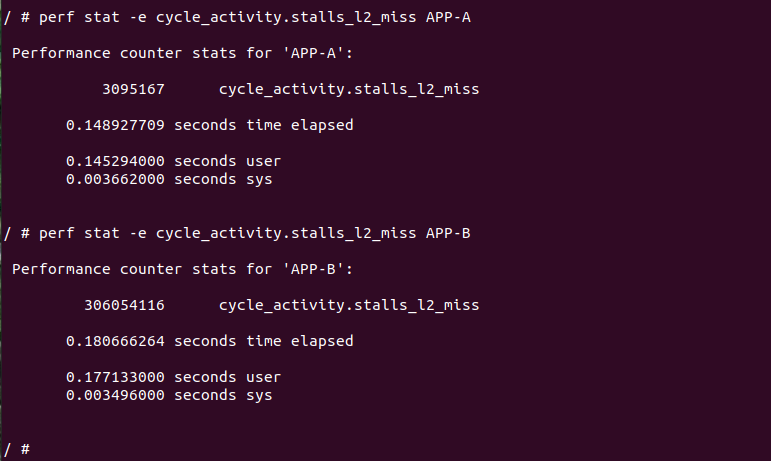Click the APP-B argument in the second command
The width and height of the screenshot is (771, 461).
450,233
